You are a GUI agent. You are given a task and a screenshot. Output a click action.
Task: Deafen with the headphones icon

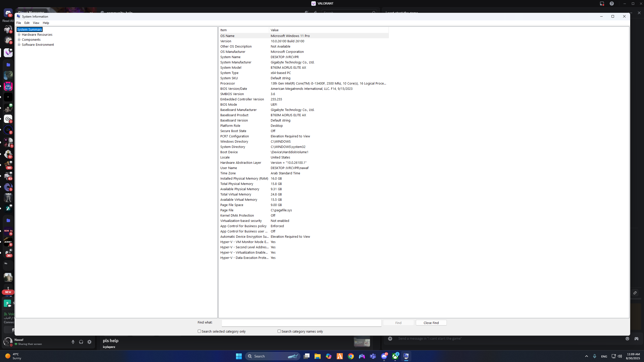pyautogui.click(x=81, y=342)
